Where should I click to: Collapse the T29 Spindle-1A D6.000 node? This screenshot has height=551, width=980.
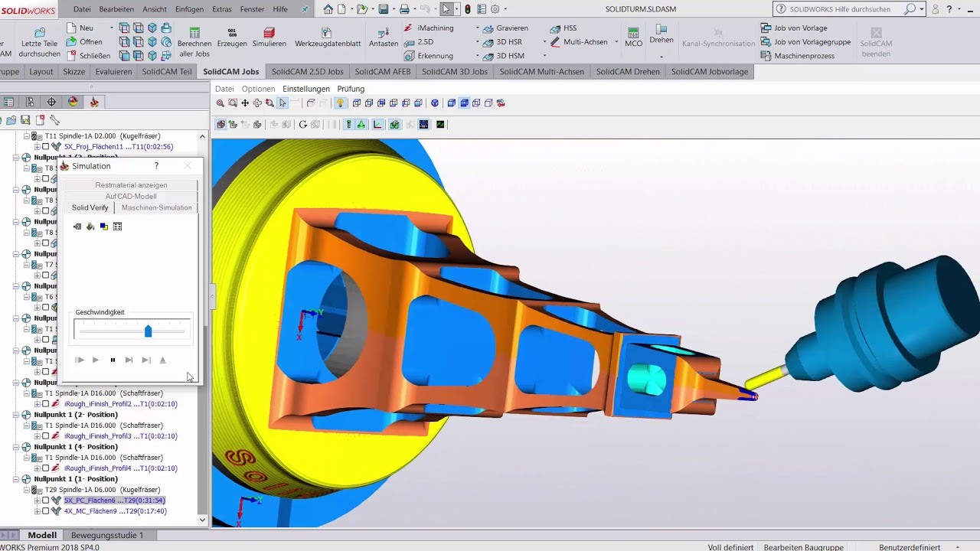pyautogui.click(x=26, y=490)
